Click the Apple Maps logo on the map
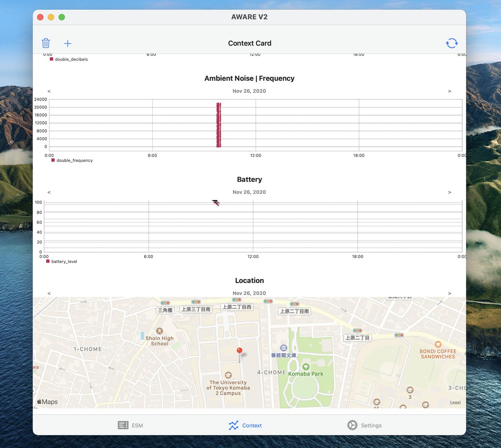501x448 pixels. click(47, 402)
